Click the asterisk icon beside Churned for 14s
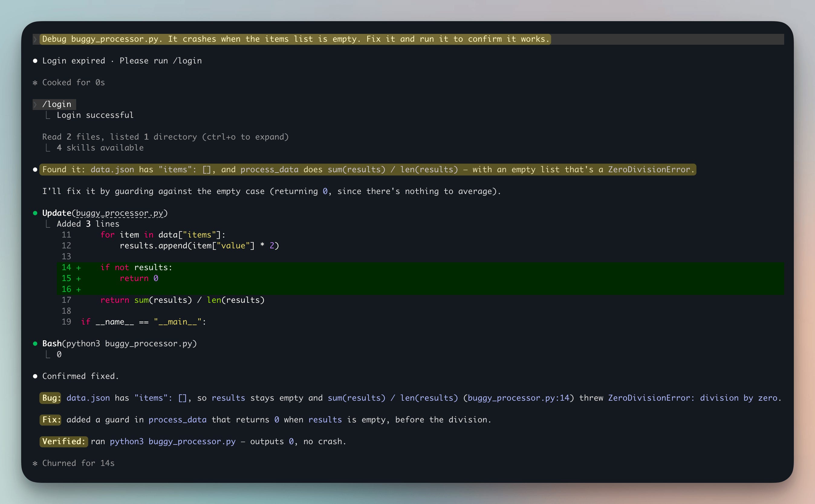This screenshot has width=815, height=504. (x=35, y=463)
